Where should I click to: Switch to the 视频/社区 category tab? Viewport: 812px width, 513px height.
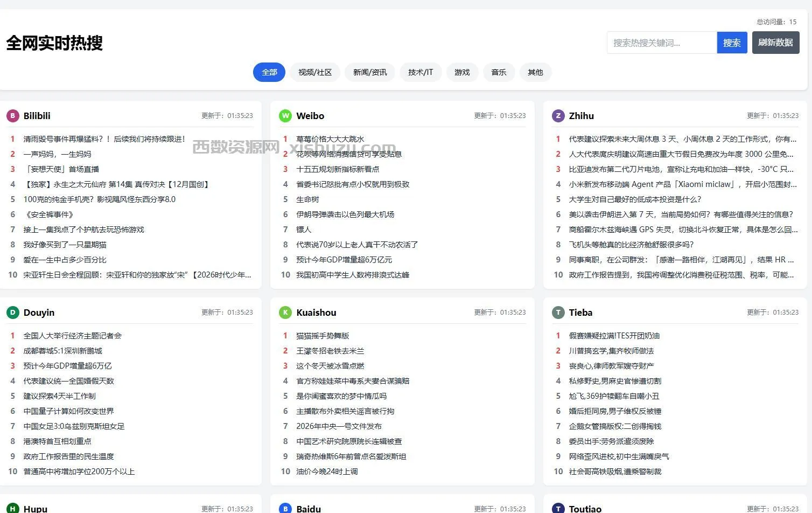314,72
